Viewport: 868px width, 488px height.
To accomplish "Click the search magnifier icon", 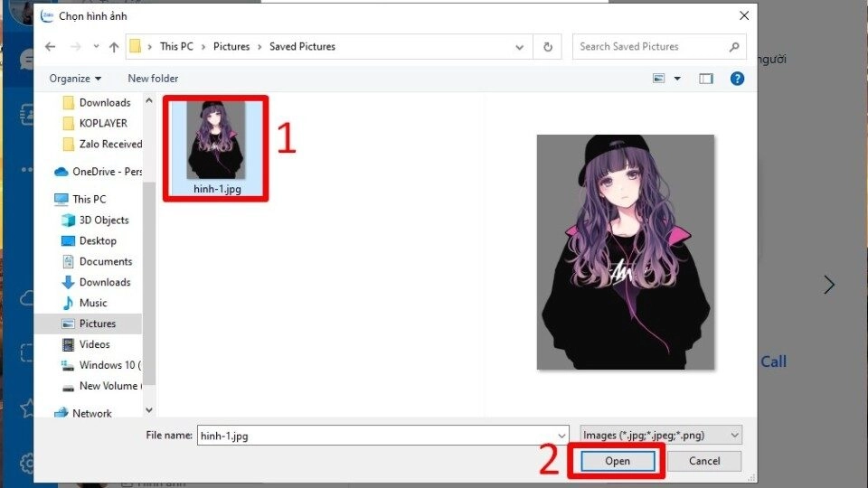I will (734, 46).
